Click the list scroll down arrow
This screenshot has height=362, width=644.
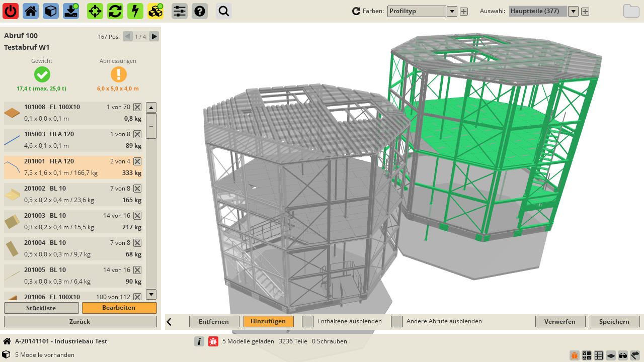pos(151,295)
